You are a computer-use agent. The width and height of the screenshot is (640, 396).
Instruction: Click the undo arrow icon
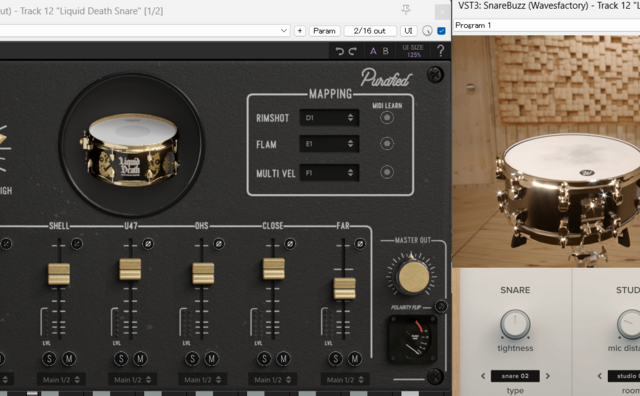click(x=339, y=51)
